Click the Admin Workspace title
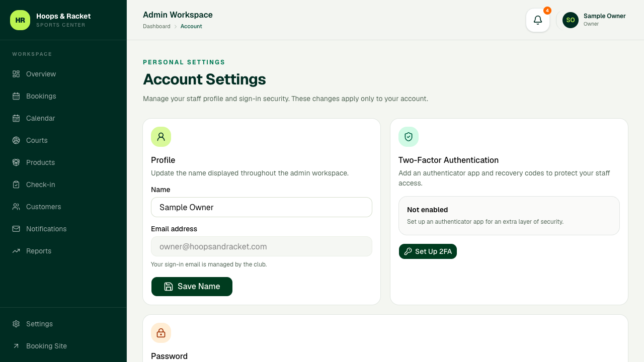The image size is (644, 362). click(178, 15)
